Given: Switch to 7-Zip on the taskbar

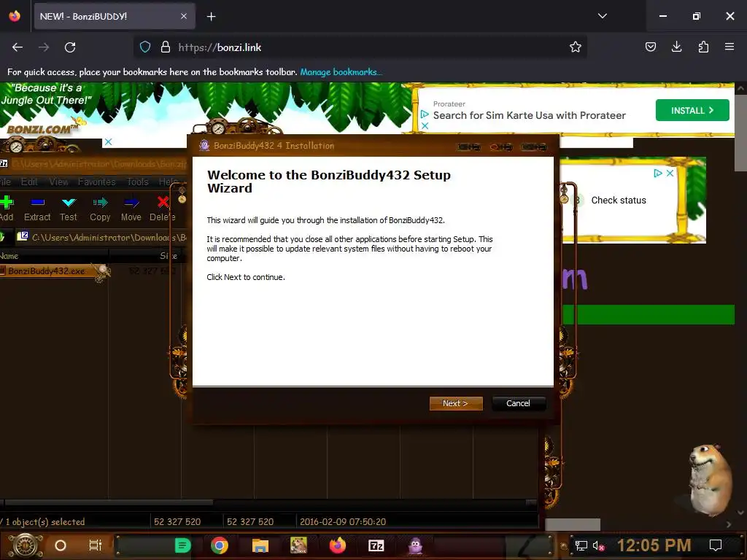Looking at the screenshot, I should tap(376, 545).
